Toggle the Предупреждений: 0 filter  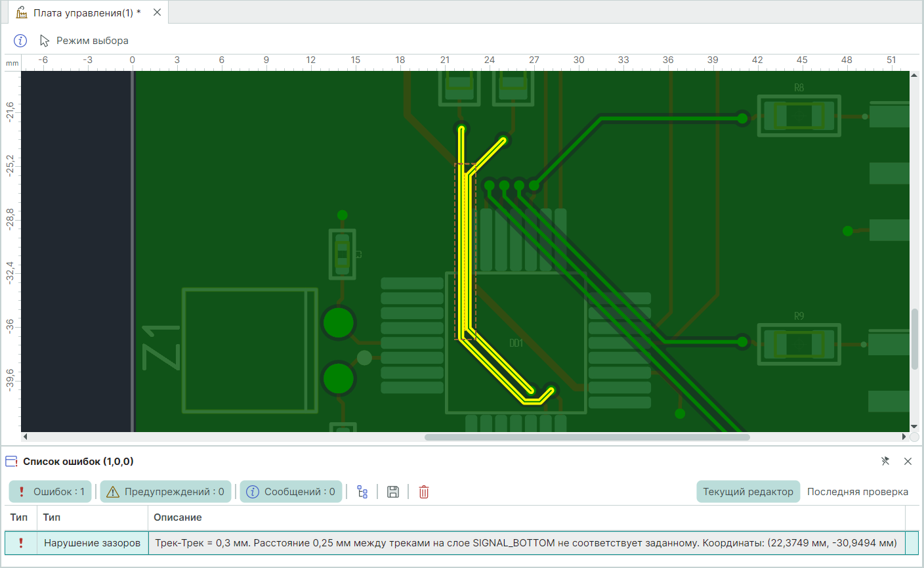pos(166,492)
